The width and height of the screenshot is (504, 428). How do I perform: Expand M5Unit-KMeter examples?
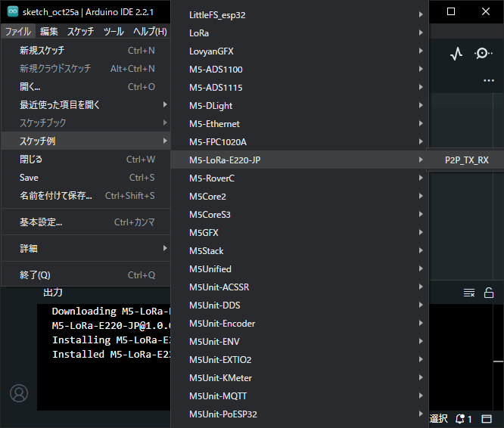tap(300, 377)
